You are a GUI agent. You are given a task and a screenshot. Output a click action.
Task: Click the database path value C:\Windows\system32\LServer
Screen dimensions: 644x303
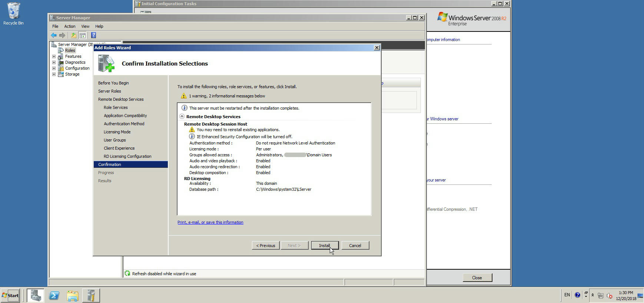[x=283, y=189]
